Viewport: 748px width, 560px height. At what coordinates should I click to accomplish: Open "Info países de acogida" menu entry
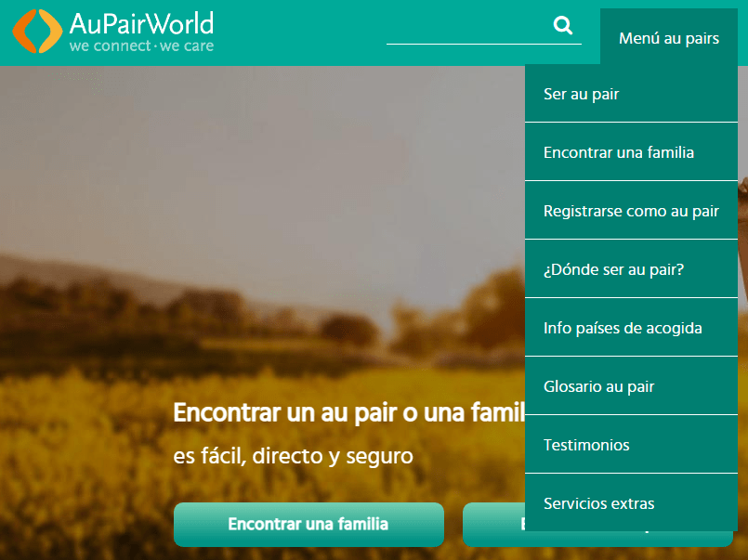click(x=622, y=328)
